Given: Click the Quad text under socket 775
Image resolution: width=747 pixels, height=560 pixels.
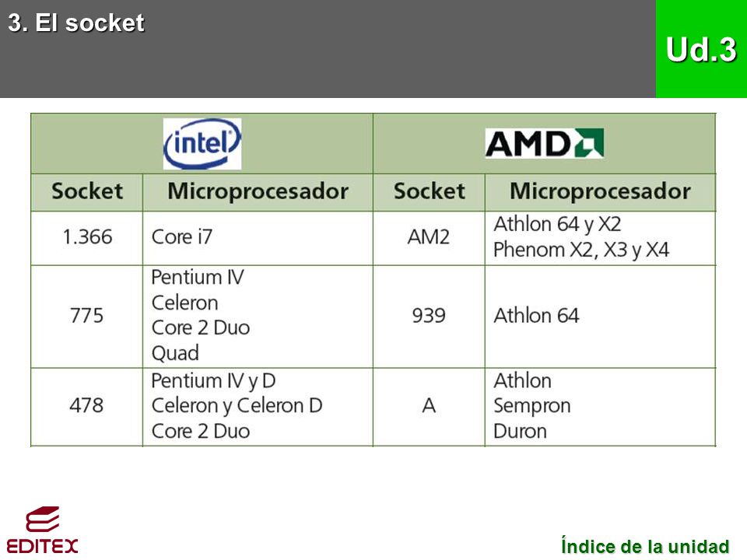Looking at the screenshot, I should pyautogui.click(x=175, y=353).
